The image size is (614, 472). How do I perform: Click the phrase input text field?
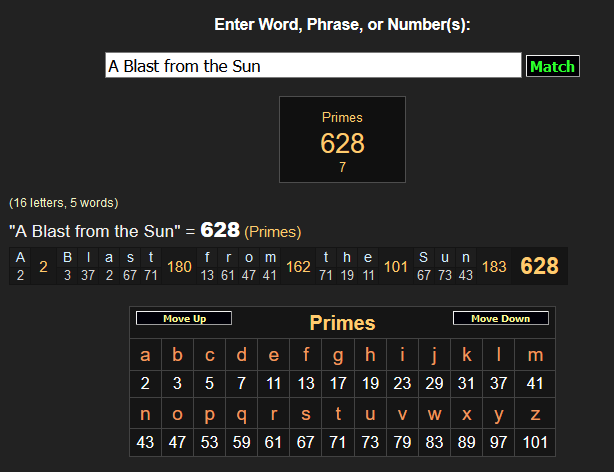pyautogui.click(x=313, y=66)
